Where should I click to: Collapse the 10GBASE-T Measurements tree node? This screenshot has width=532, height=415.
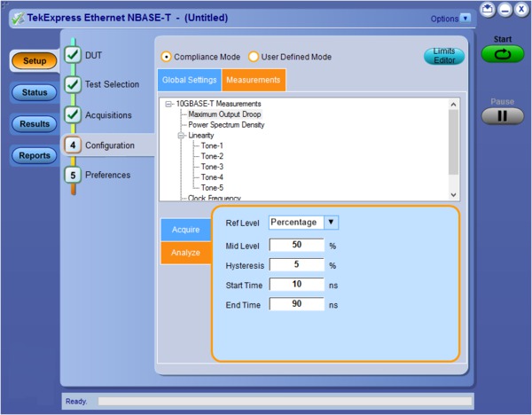(169, 104)
